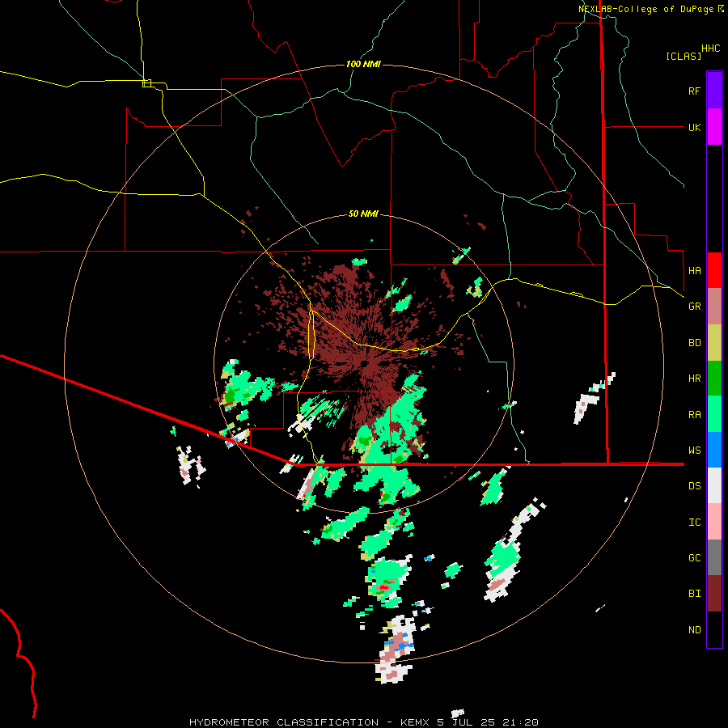Click the HR legend label
Viewport: 728px width, 728px height.
(694, 379)
